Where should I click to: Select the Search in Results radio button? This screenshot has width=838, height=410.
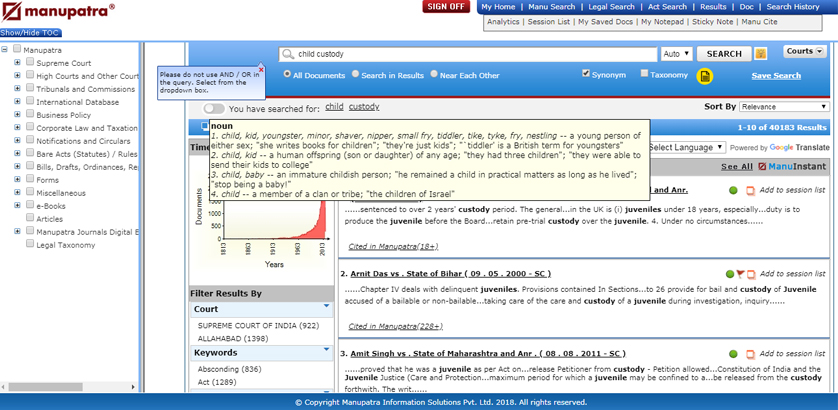pos(355,74)
